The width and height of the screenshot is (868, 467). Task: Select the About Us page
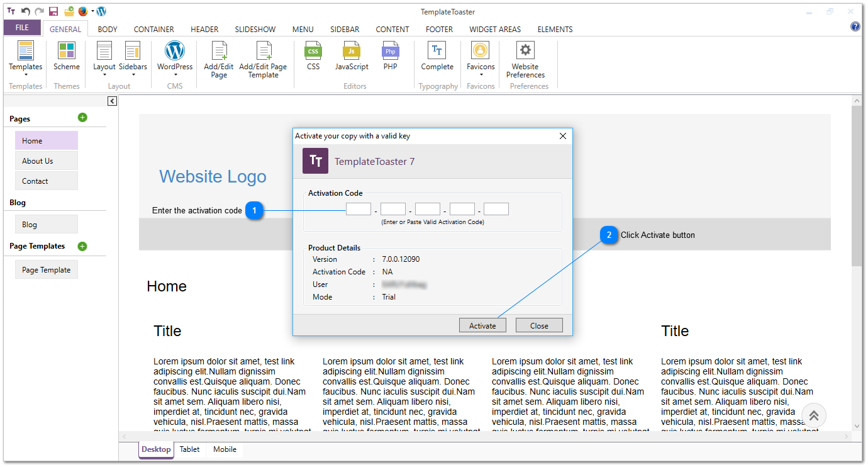click(47, 160)
